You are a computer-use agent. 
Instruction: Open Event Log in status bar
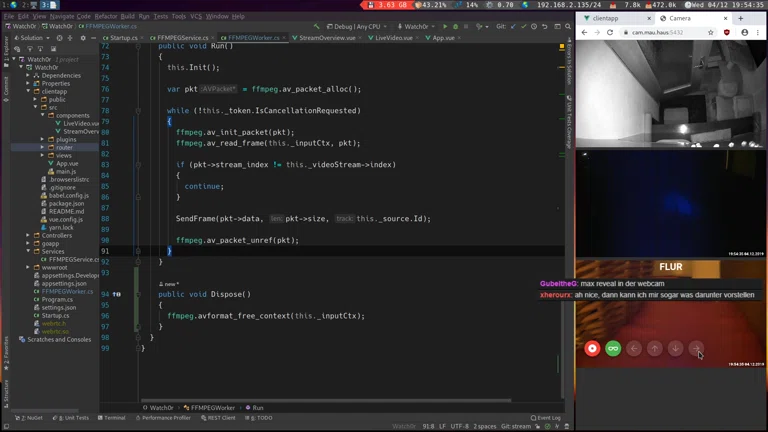coord(546,418)
